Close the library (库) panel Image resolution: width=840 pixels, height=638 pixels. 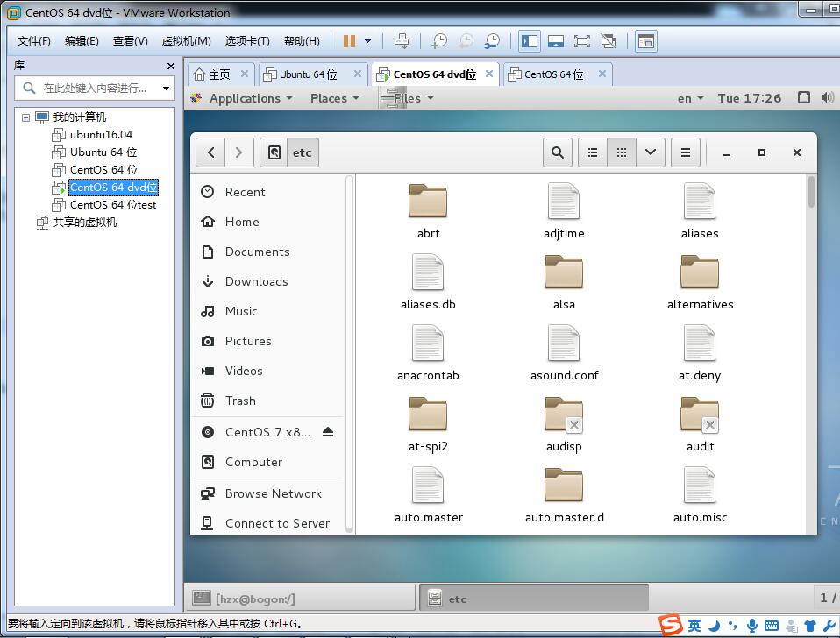click(x=171, y=66)
